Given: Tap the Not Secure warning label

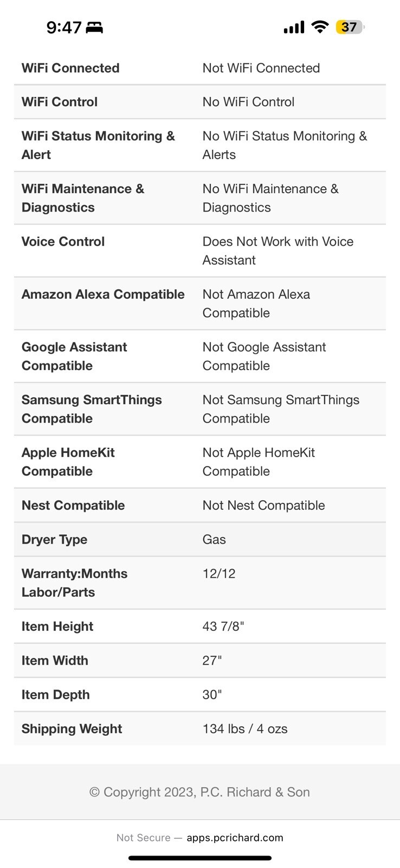Looking at the screenshot, I should click(144, 838).
